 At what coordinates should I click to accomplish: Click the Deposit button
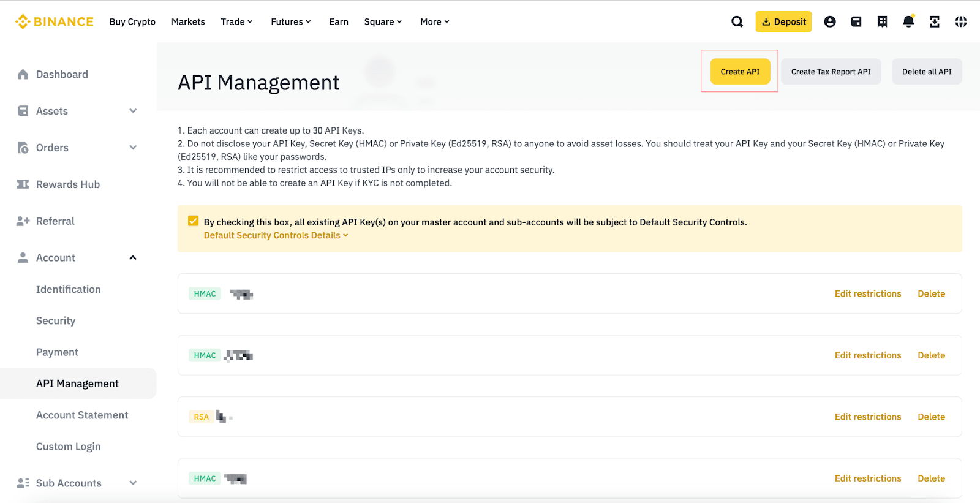[783, 22]
